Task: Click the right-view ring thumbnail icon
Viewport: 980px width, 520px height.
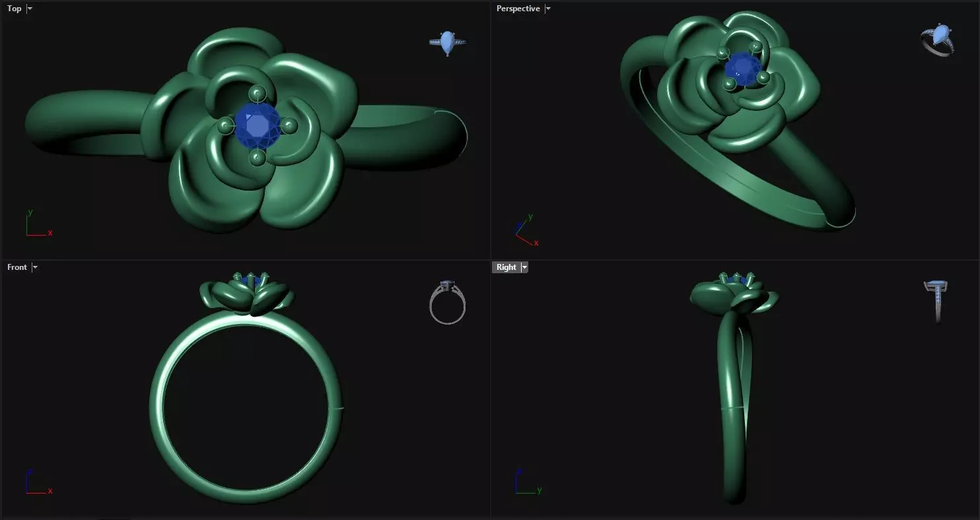Action: coord(936,302)
